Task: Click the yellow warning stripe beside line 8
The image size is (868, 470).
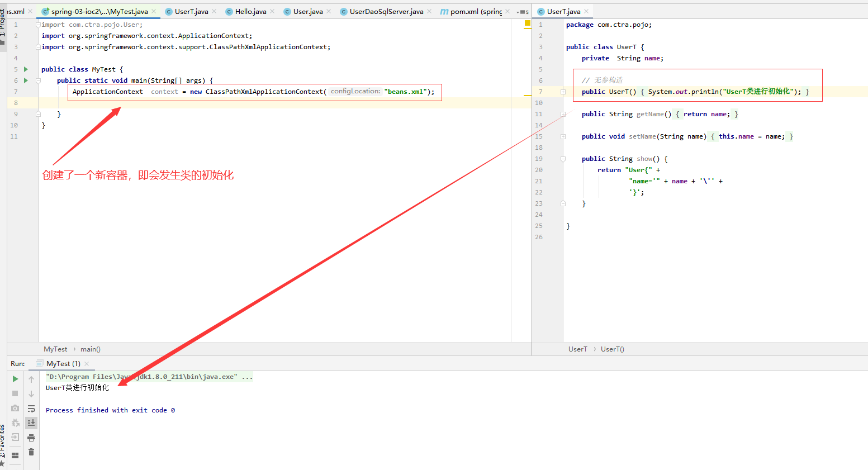Action: [x=527, y=96]
